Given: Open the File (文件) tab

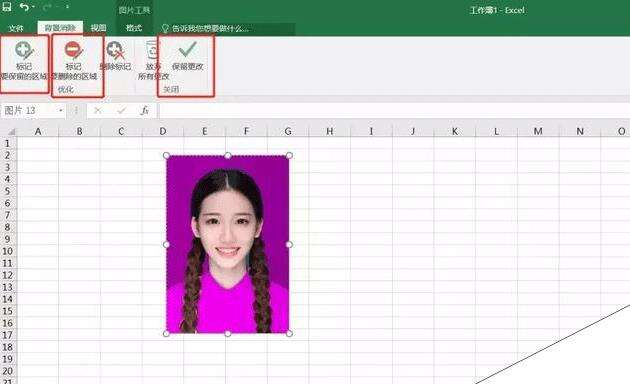Looking at the screenshot, I should [16, 28].
